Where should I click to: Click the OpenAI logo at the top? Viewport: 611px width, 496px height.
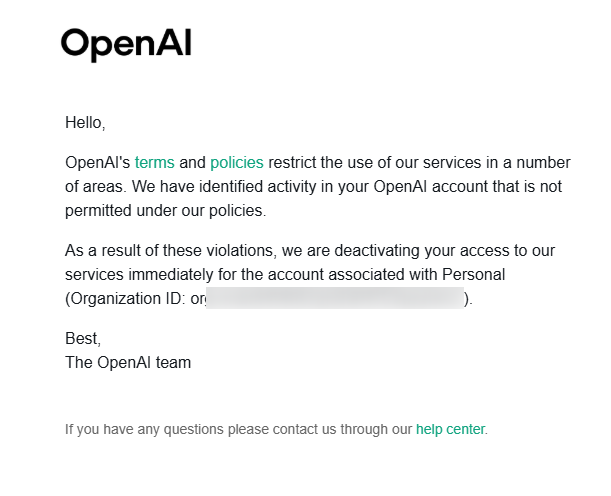tap(126, 45)
